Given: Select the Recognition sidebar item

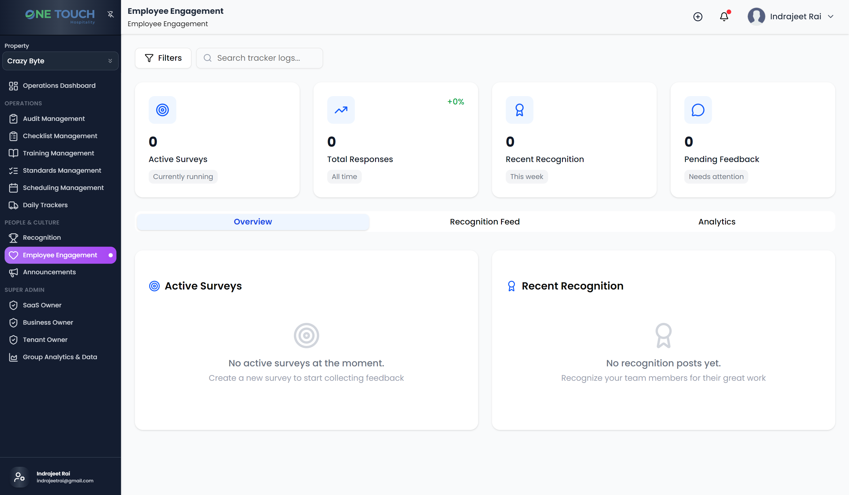Looking at the screenshot, I should coord(42,237).
